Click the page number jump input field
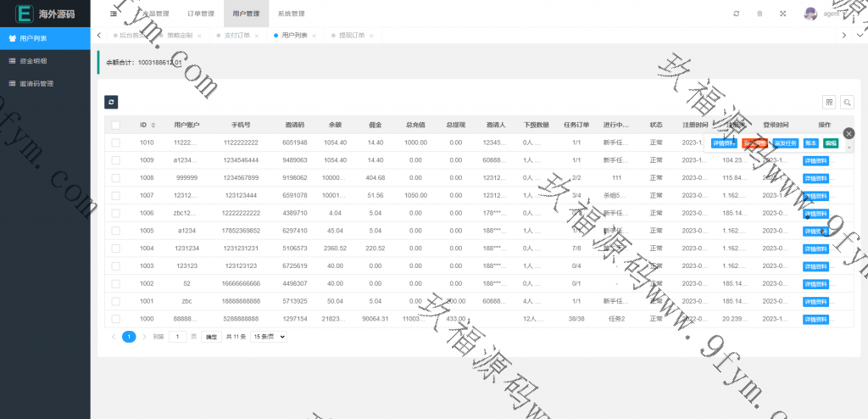Screen dimensions: 868x419 [x=177, y=337]
